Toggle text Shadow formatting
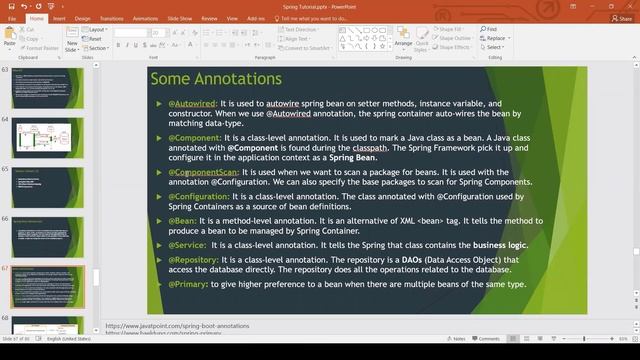 pos(144,45)
